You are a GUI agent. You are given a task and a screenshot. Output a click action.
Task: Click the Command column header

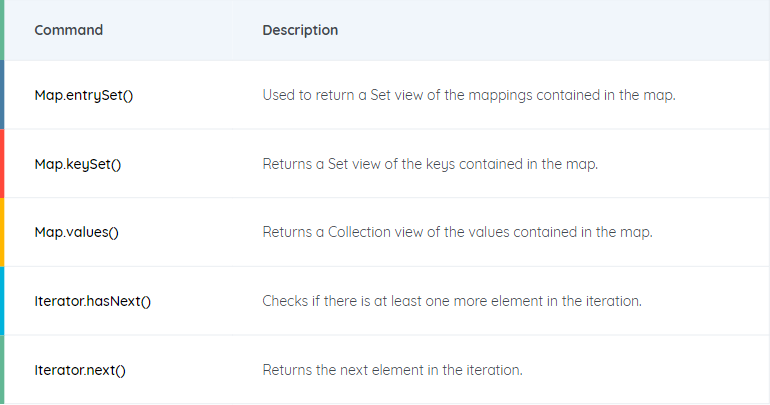[x=69, y=30]
